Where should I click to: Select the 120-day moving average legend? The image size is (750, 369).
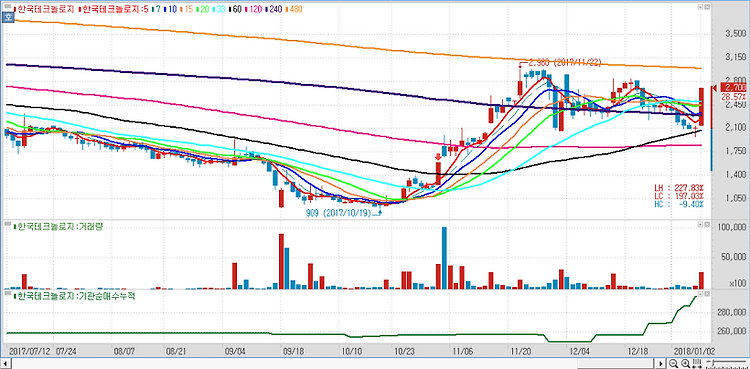coord(254,9)
